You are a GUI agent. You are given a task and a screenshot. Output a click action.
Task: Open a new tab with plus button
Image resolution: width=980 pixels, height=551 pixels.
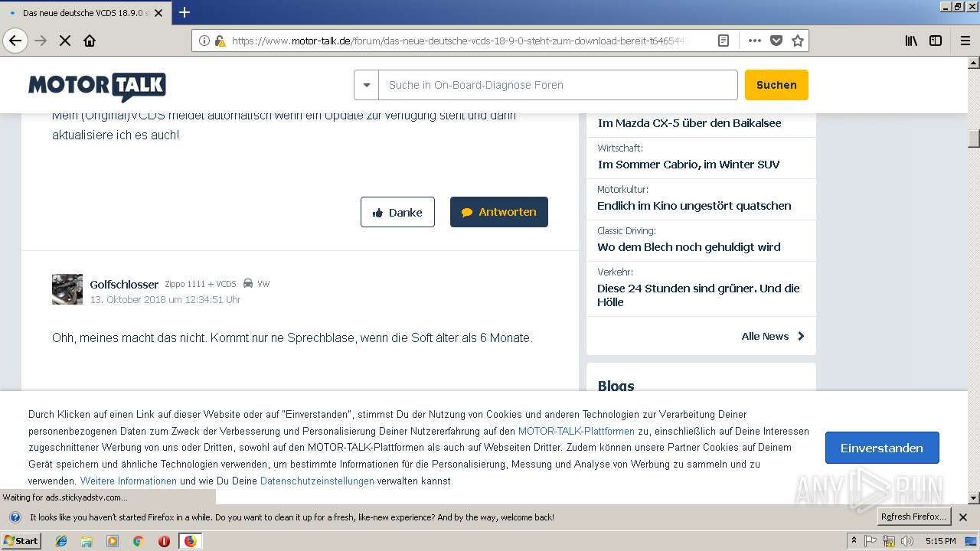click(x=185, y=12)
